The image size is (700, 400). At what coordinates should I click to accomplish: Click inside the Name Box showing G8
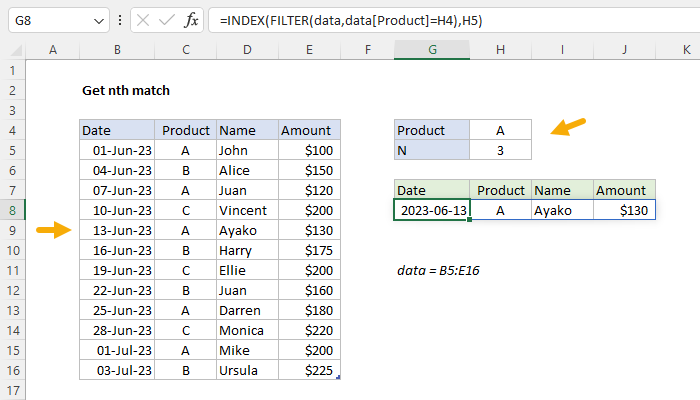point(45,21)
